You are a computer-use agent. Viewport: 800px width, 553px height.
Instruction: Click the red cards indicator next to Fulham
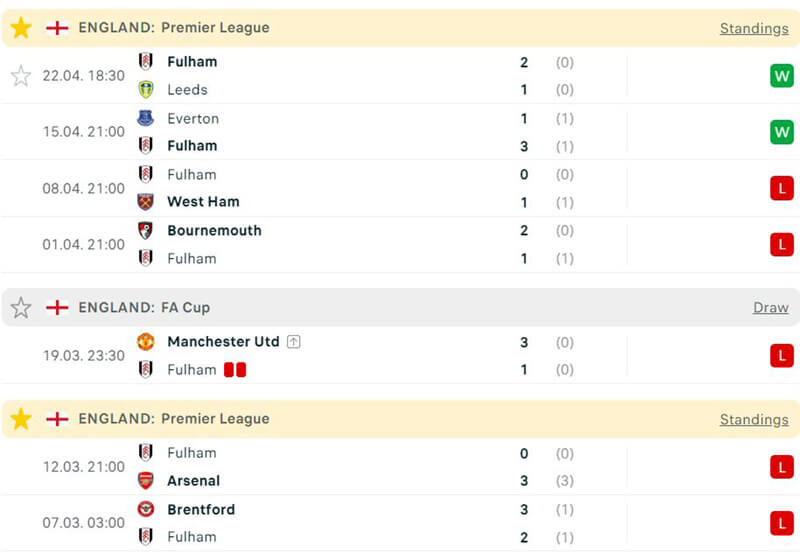[235, 370]
